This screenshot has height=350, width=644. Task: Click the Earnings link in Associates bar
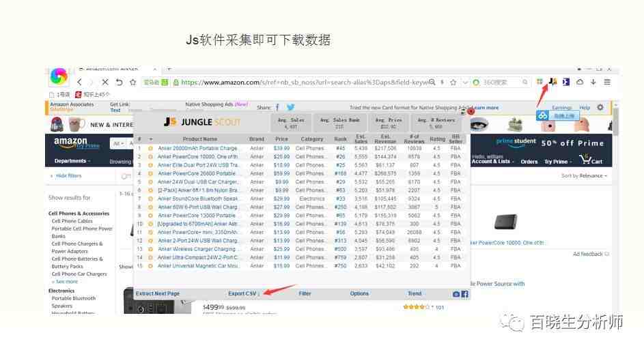(x=561, y=108)
